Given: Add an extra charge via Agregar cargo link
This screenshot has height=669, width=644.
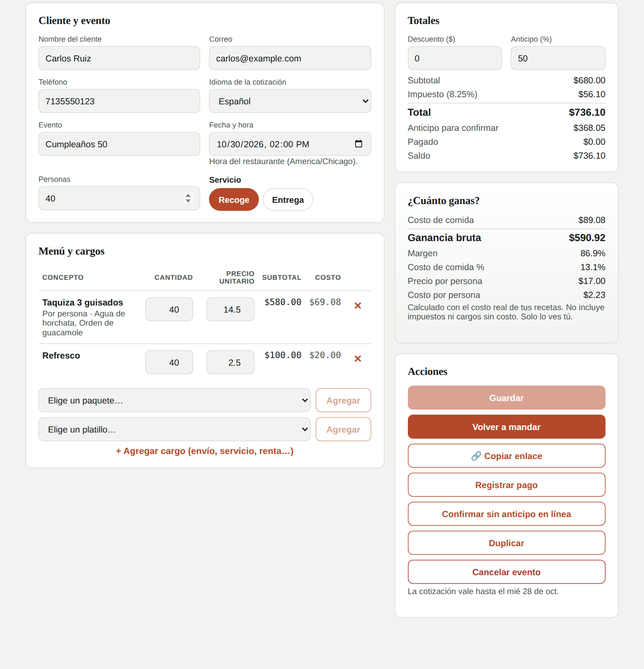Looking at the screenshot, I should (x=205, y=451).
